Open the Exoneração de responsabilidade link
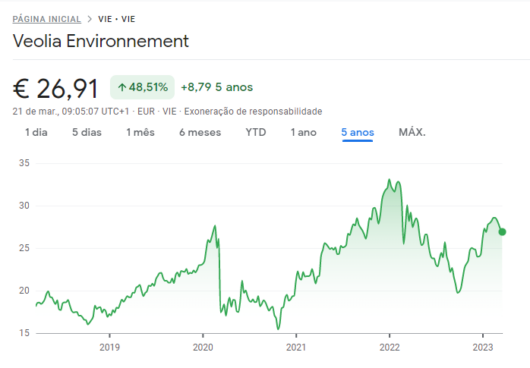530x368 pixels. tap(253, 112)
